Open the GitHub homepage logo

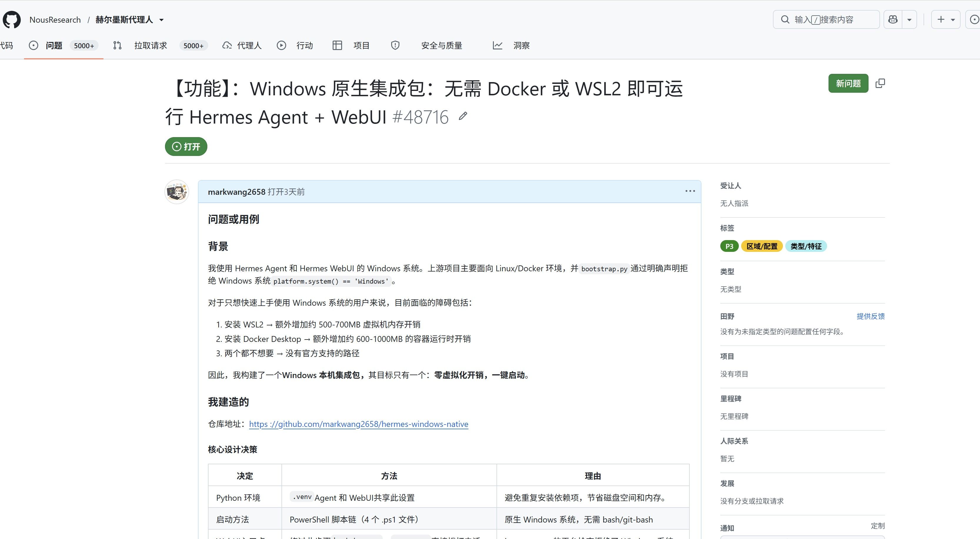coord(11,19)
